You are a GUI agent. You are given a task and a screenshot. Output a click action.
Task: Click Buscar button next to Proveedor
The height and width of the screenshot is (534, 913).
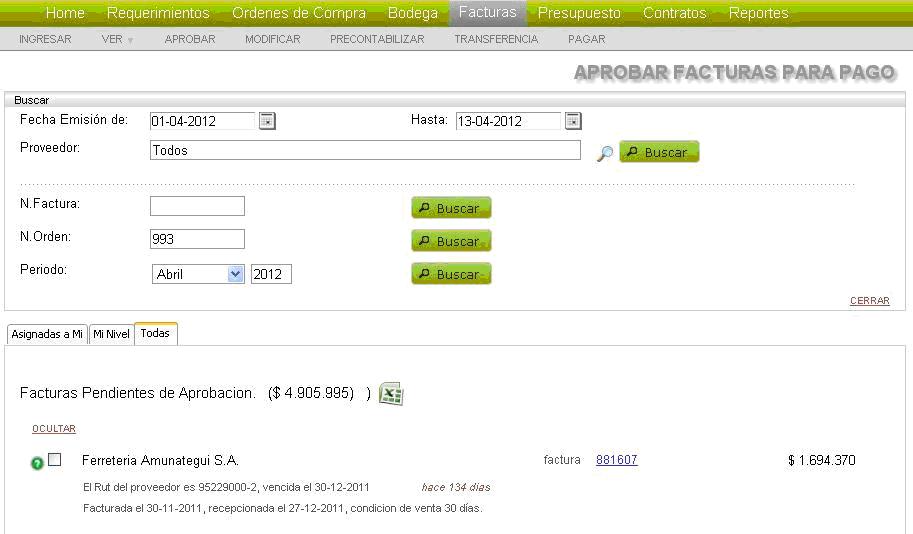(x=659, y=152)
